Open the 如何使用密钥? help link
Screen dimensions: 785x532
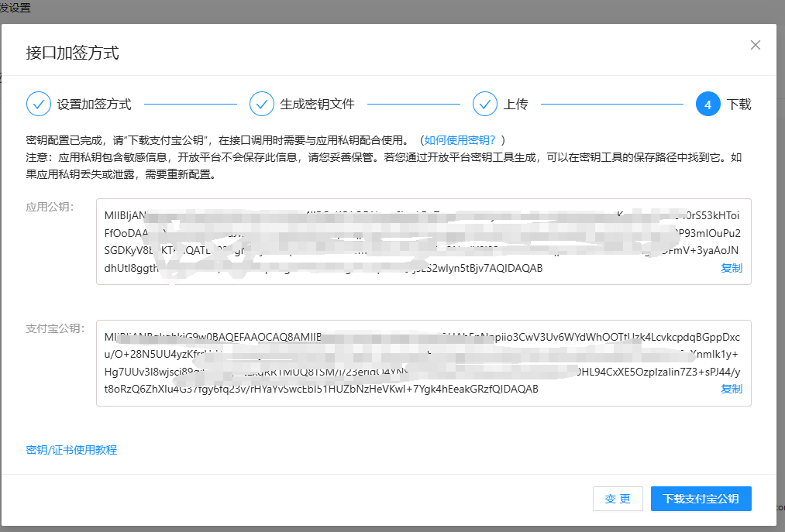coord(460,140)
